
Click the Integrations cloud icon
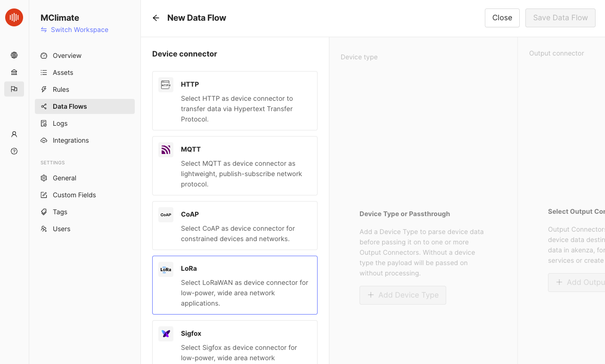[44, 140]
